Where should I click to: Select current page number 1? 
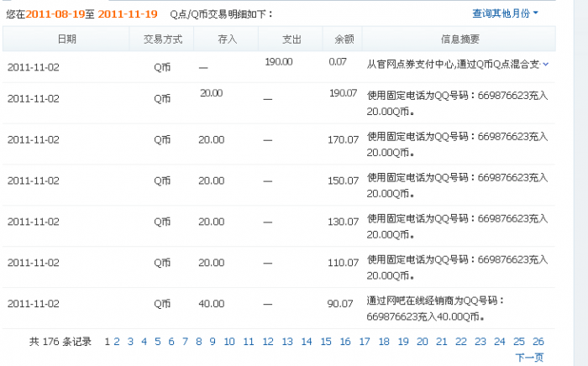tap(107, 342)
